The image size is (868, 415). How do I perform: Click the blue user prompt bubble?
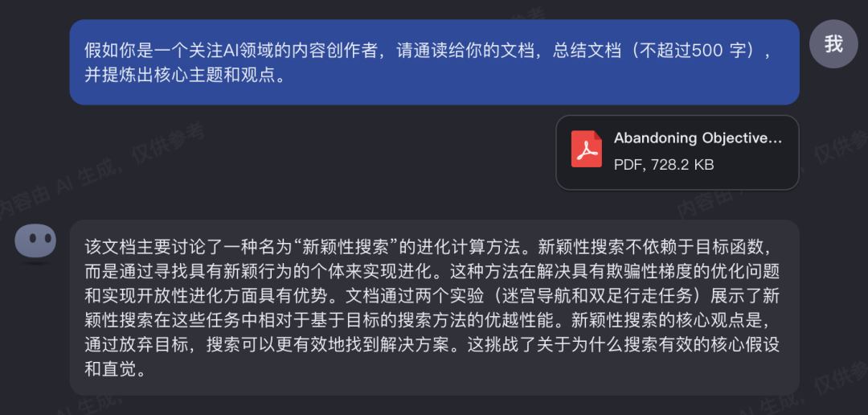(434, 62)
